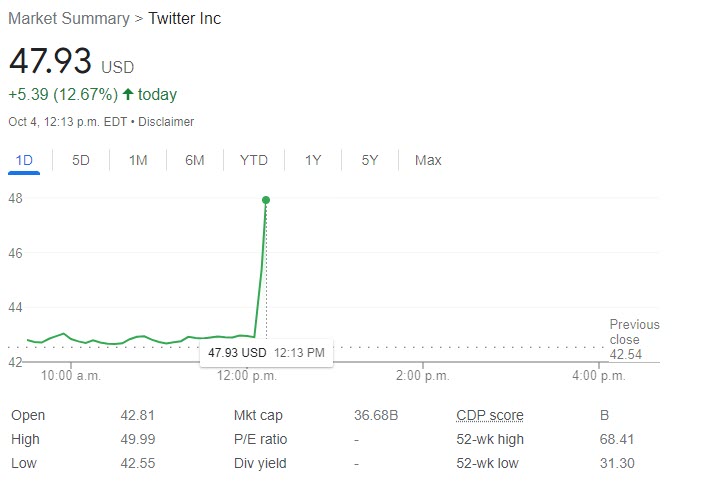Image resolution: width=703 pixels, height=490 pixels.
Task: Show the 1M chart range
Action: click(x=138, y=160)
